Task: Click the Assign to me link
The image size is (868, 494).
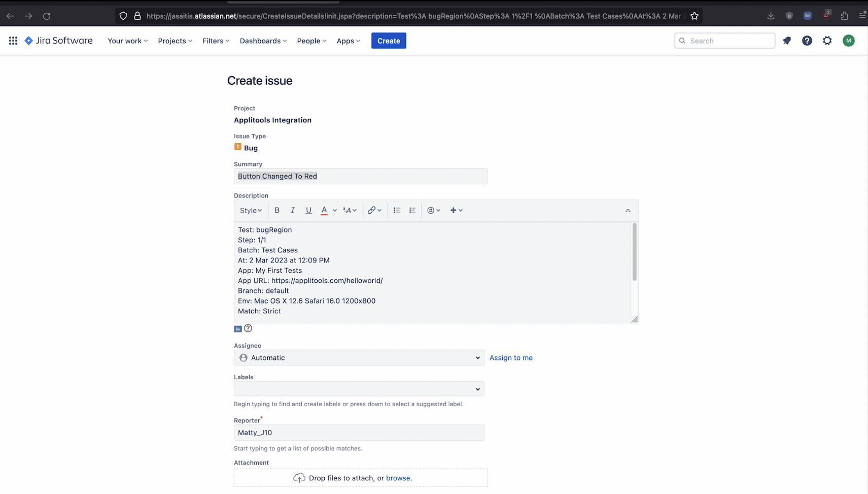Action: pyautogui.click(x=511, y=357)
